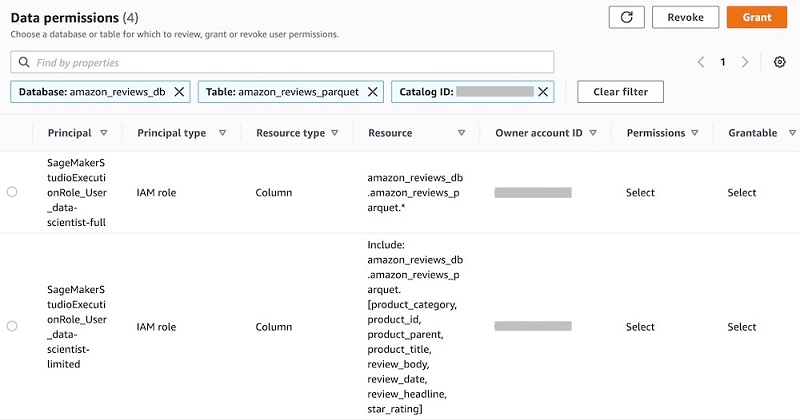Click IAM role in data-scientist-limited row

tap(156, 327)
